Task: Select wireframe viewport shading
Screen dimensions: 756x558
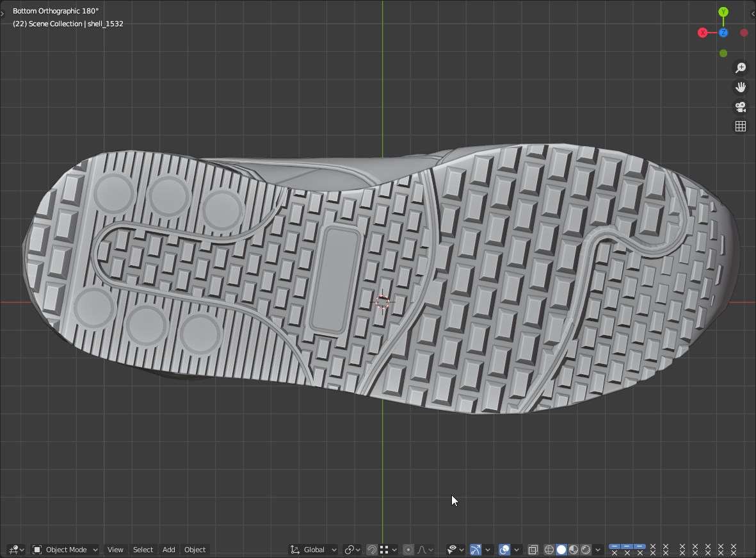Action: click(x=549, y=550)
